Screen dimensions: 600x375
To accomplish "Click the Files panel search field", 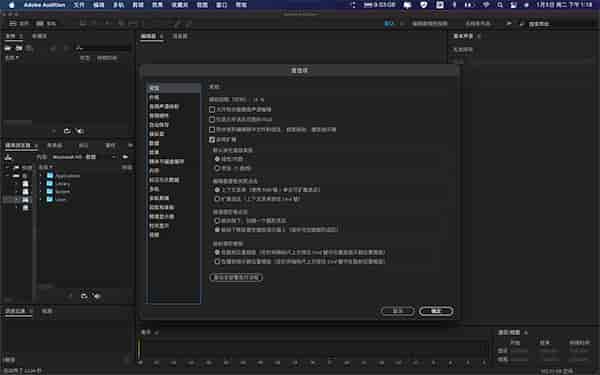I will click(103, 48).
